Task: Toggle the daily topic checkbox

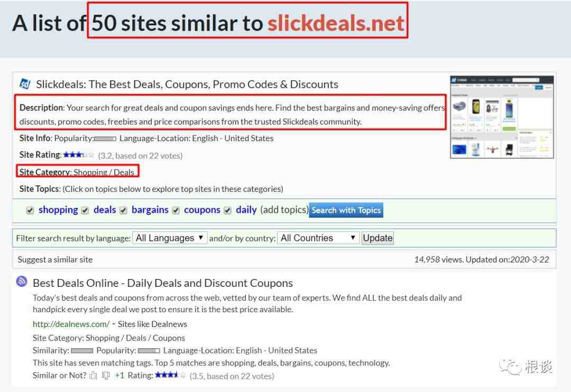Action: [x=227, y=210]
